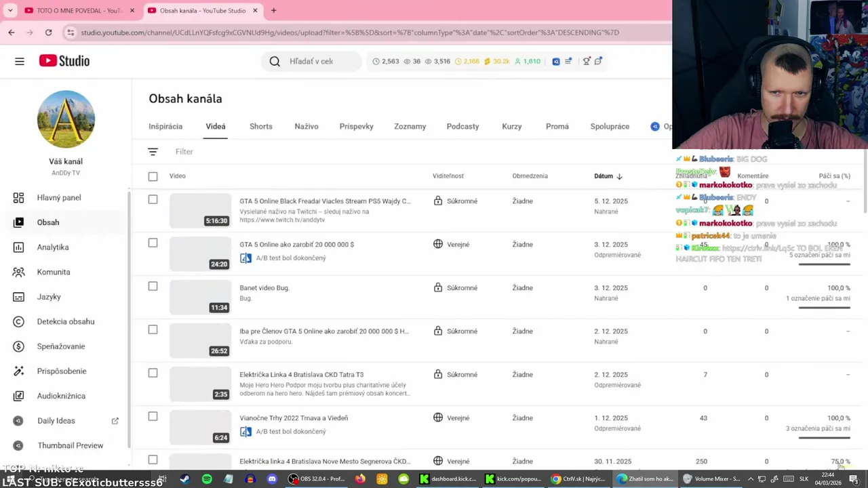Click the browser address bar URL
The width and height of the screenshot is (868, 488).
pos(350,33)
